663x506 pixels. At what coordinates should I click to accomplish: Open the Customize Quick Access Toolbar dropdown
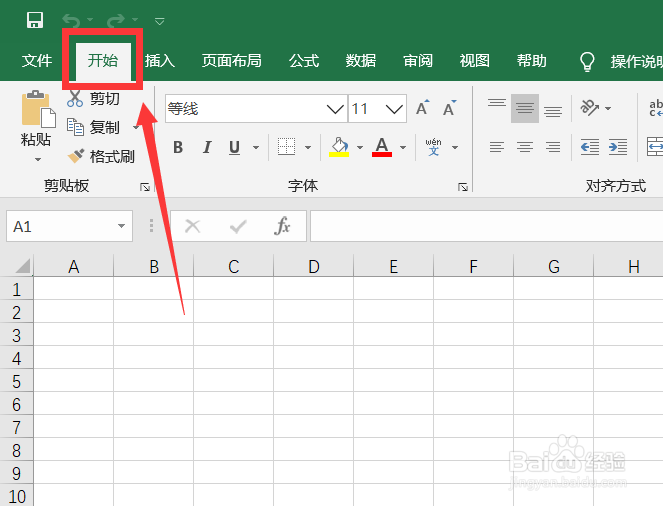click(159, 21)
